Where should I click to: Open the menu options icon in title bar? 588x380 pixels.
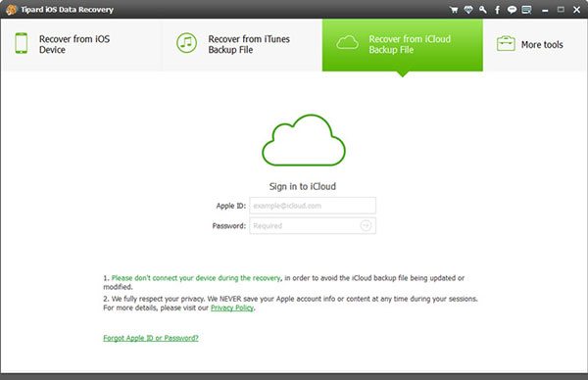(x=527, y=10)
